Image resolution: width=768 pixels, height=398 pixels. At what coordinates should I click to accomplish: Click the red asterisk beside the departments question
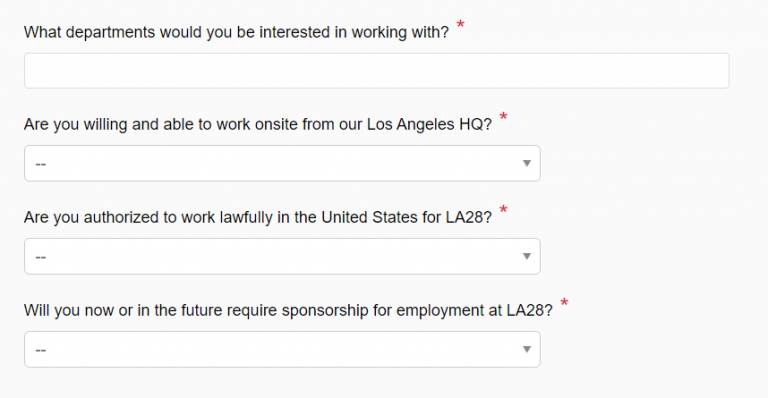pyautogui.click(x=460, y=24)
